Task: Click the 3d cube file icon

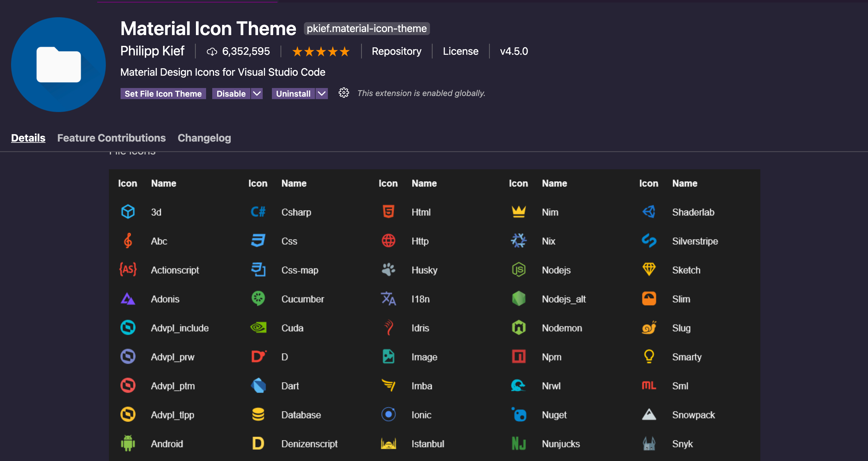Action: tap(128, 212)
